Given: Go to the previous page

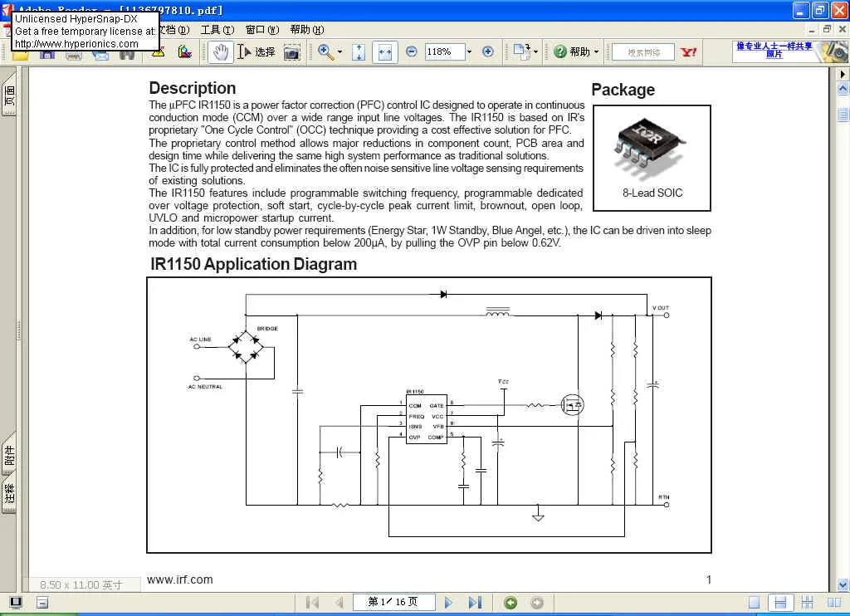Looking at the screenshot, I should click(x=340, y=603).
